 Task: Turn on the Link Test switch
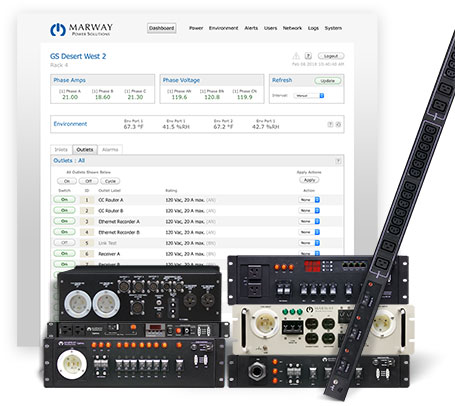(64, 243)
